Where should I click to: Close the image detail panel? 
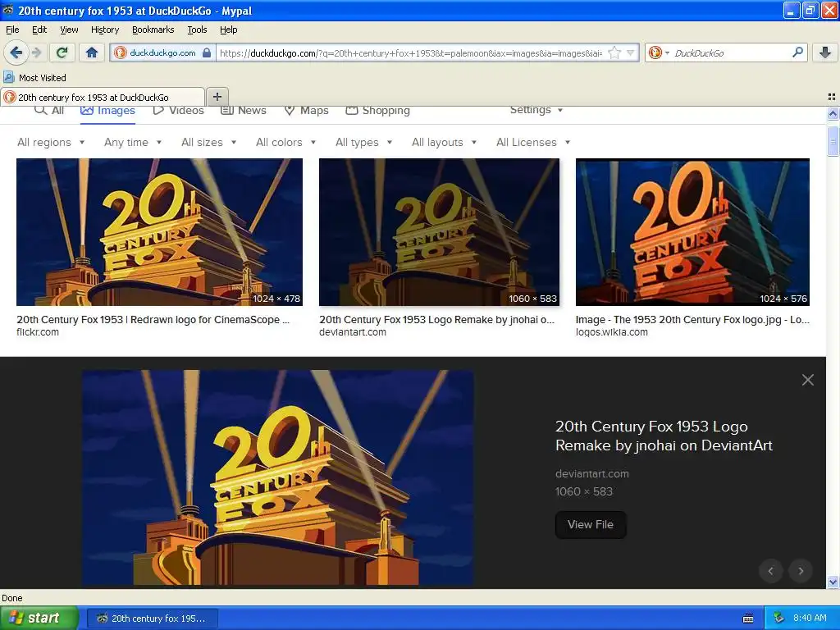(x=807, y=380)
